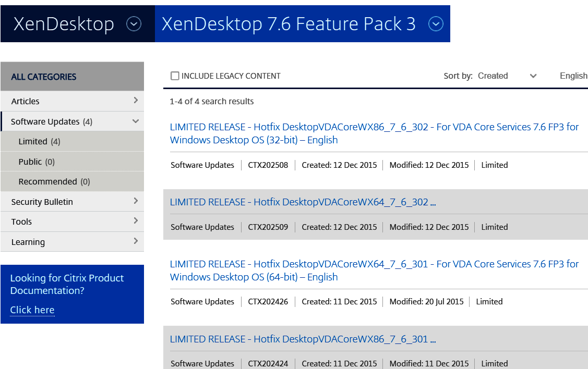This screenshot has width=588, height=369.
Task: Click the XenDesktop 7.6 Feature Pack 3 title
Action: click(289, 24)
